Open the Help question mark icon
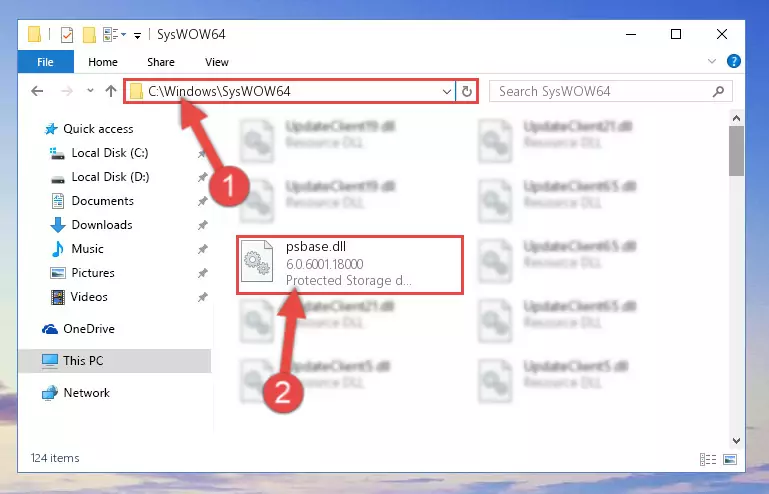The height and width of the screenshot is (494, 769). point(734,61)
